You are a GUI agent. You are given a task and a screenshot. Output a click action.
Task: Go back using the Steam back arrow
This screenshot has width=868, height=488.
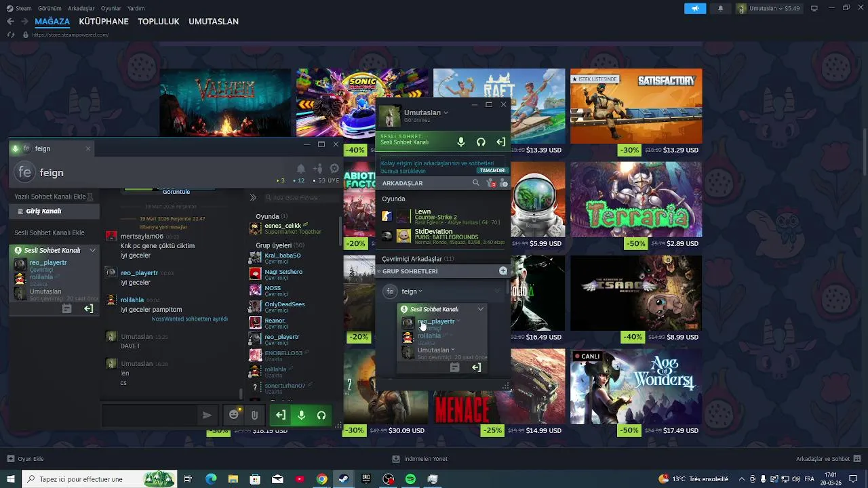10,21
